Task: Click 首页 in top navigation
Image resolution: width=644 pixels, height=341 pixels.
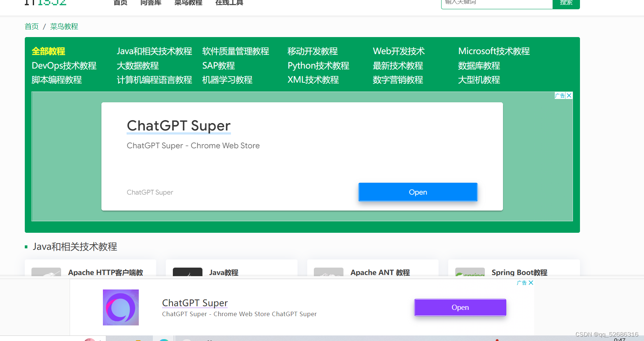Action: 120,3
